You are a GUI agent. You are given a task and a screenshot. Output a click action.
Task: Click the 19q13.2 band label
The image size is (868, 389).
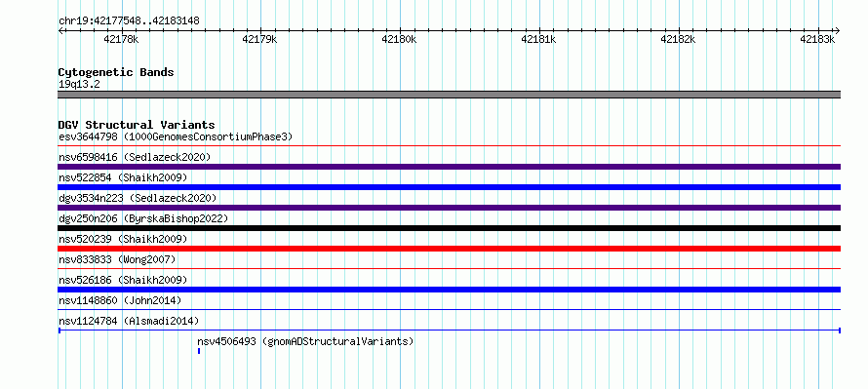(x=79, y=85)
